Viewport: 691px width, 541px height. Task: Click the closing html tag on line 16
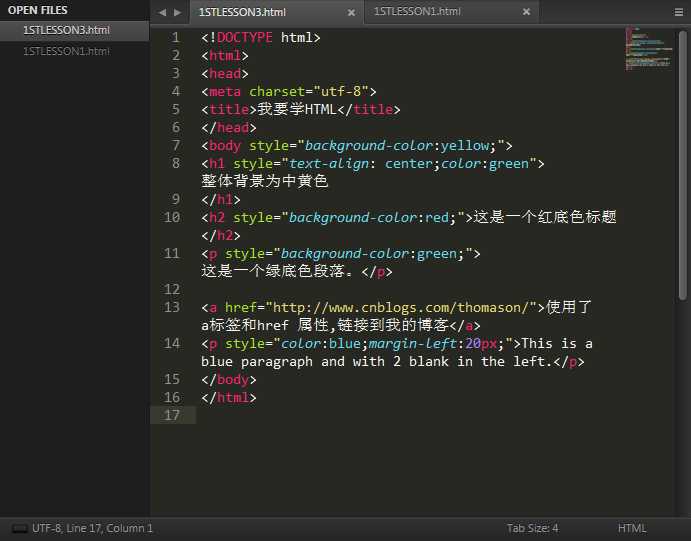click(228, 397)
